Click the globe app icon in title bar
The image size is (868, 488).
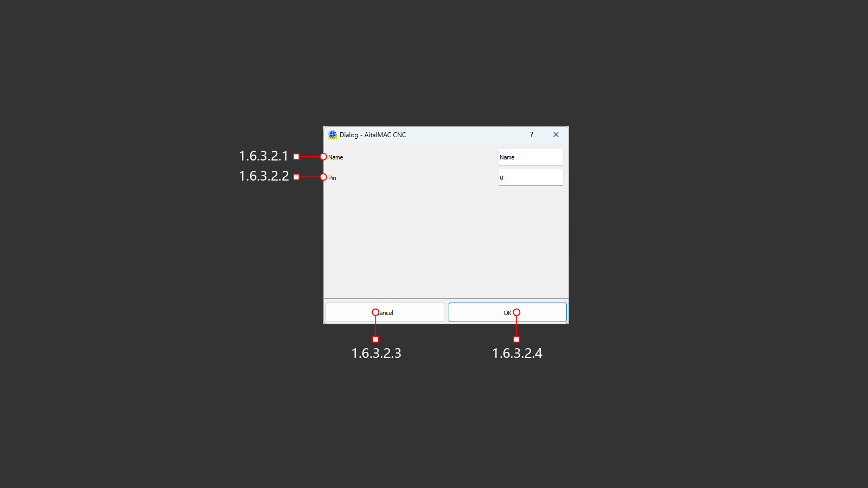[333, 134]
